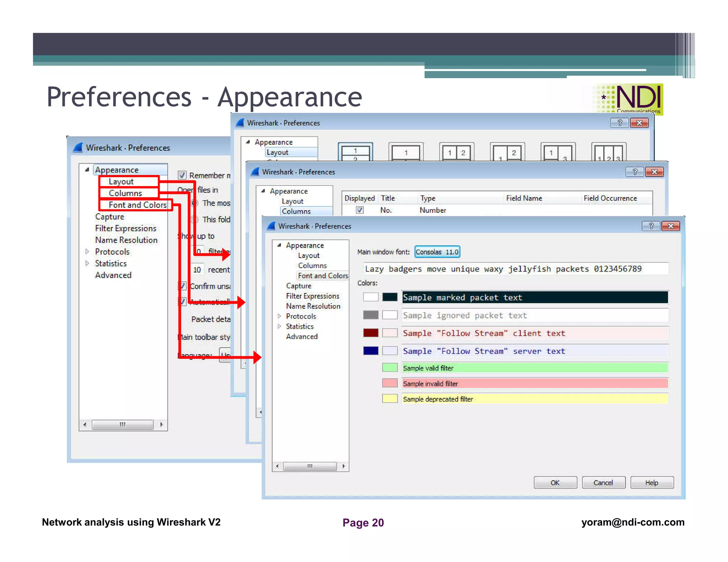Select Columns in front window tree

(x=312, y=265)
